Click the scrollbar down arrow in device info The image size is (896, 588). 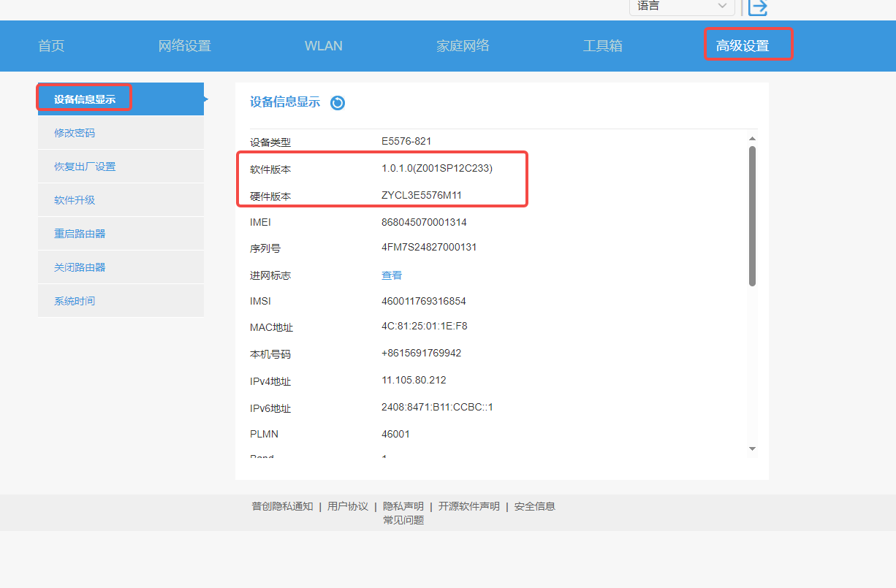click(752, 448)
